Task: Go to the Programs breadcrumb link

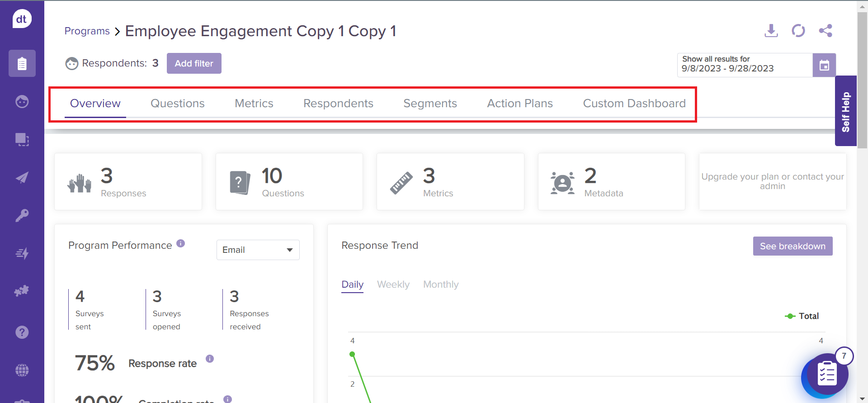Action: pyautogui.click(x=87, y=31)
